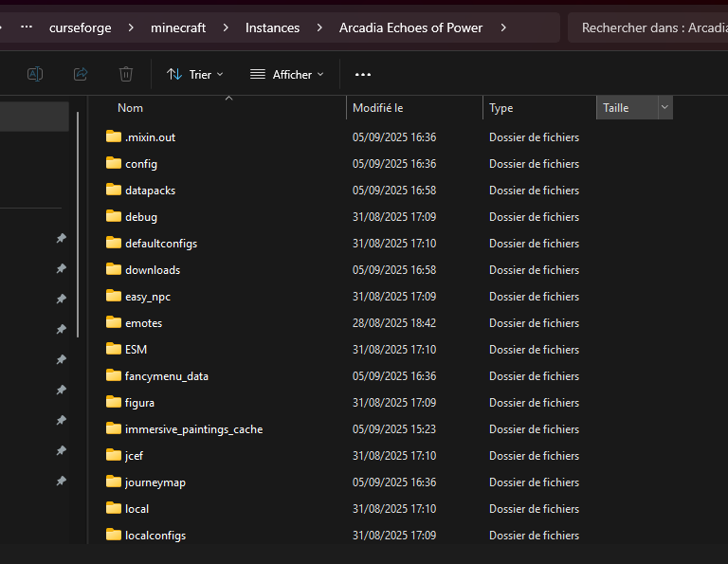The height and width of the screenshot is (564, 728).
Task: Click the breadcrumb ellipsis before curseforge
Action: [27, 27]
